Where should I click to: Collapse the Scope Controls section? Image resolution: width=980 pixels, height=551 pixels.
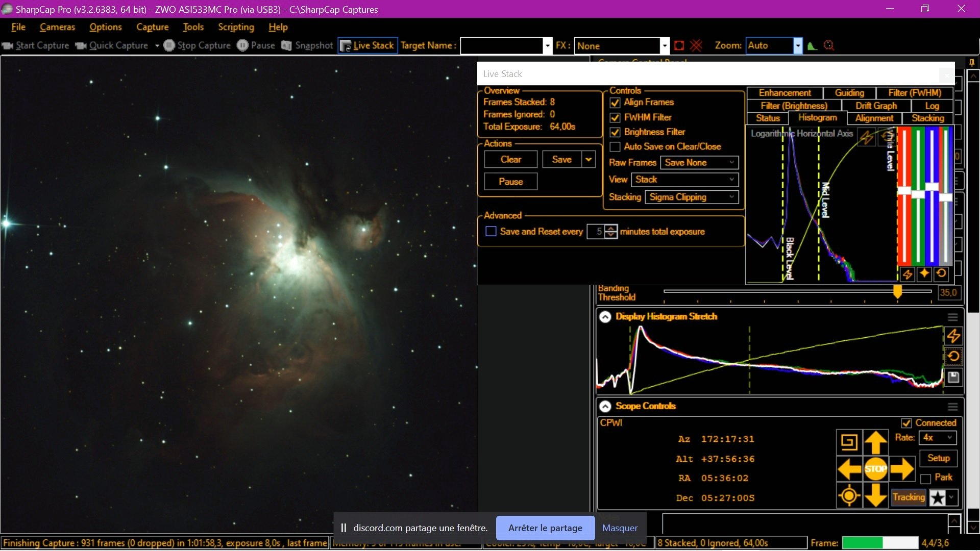click(x=605, y=406)
